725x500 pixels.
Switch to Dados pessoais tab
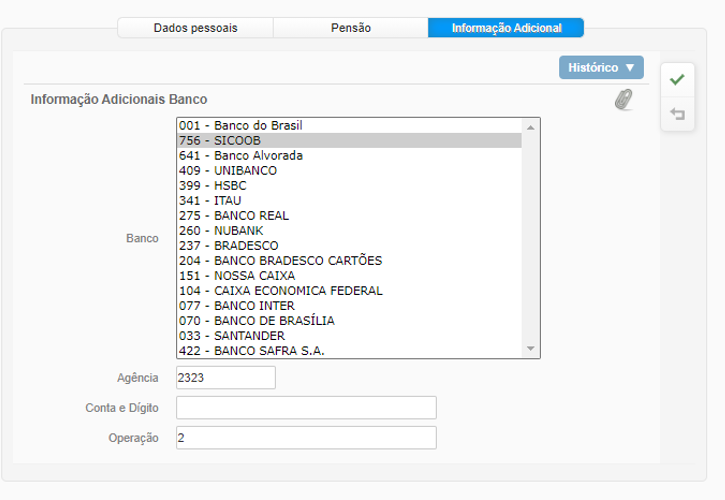pos(195,28)
